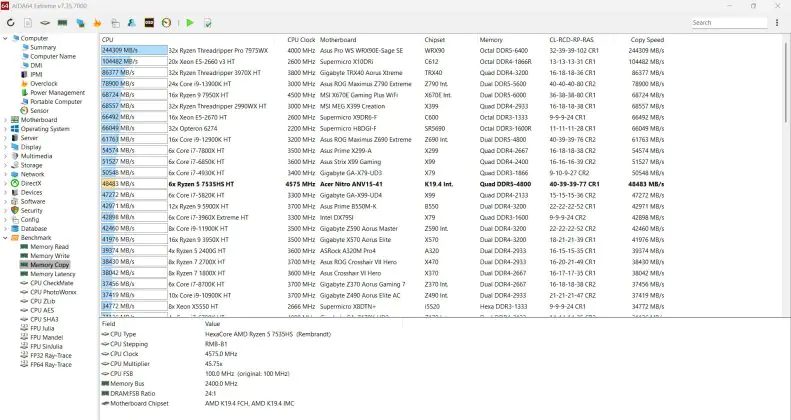Open CPU SHA3 benchmark
Screen dimensions: 791x420
coord(44,320)
